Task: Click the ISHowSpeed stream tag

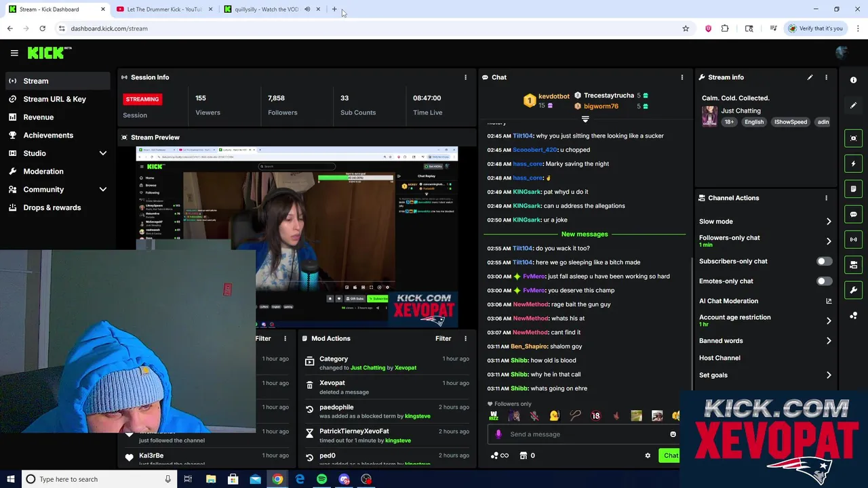Action: [791, 122]
